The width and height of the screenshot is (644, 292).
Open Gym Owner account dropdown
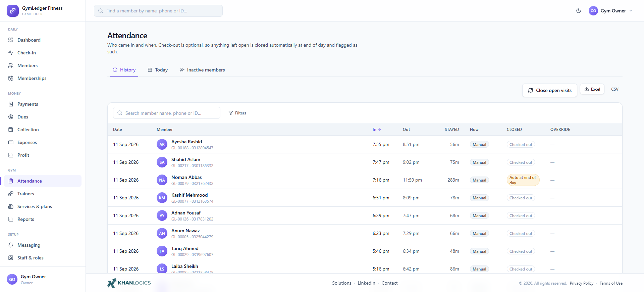click(x=610, y=11)
